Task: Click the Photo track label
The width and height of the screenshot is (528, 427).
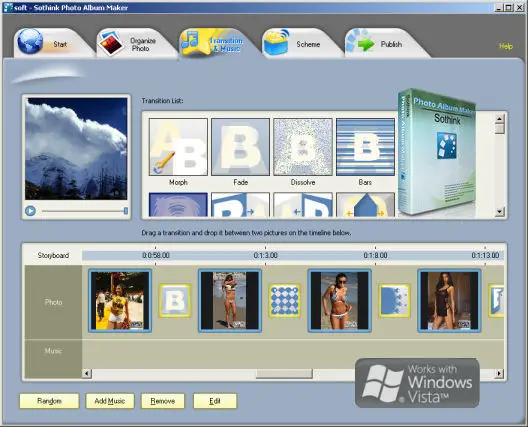Action: click(54, 302)
